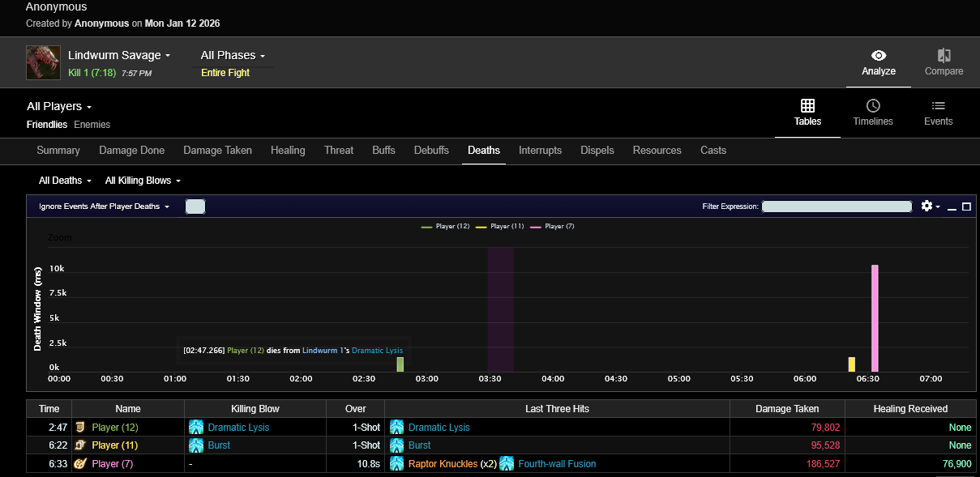The height and width of the screenshot is (477, 980).
Task: Click the Fourth-wall Fusion ability link
Action: 557,464
